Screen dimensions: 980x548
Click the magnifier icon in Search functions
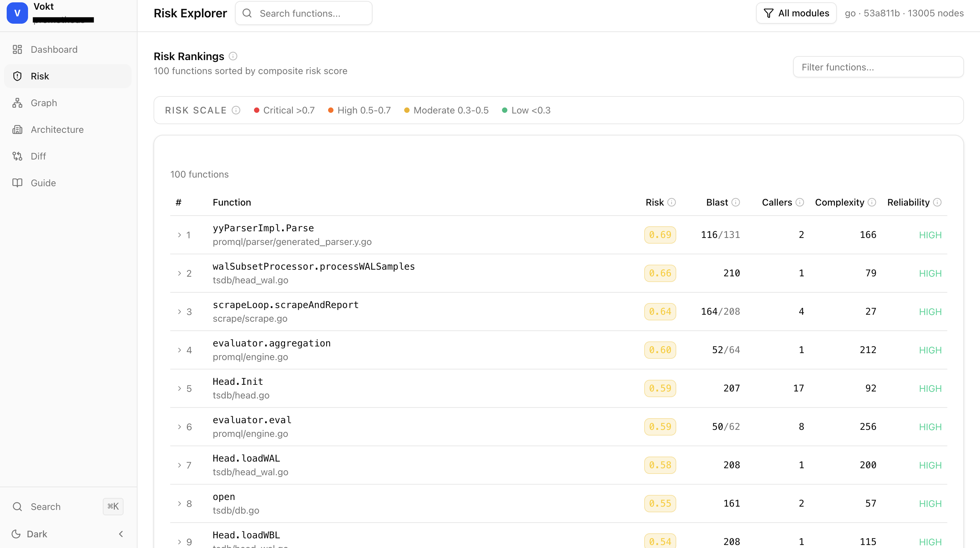pyautogui.click(x=247, y=13)
